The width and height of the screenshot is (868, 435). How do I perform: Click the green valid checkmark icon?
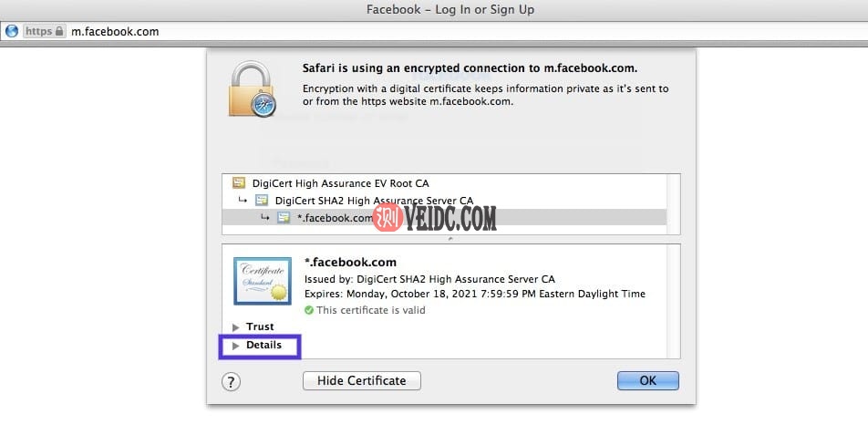tap(309, 310)
